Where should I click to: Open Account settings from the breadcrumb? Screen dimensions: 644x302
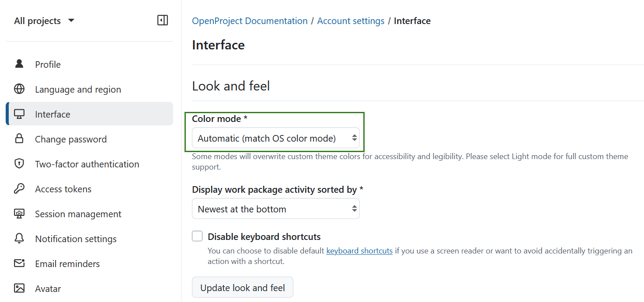[351, 21]
